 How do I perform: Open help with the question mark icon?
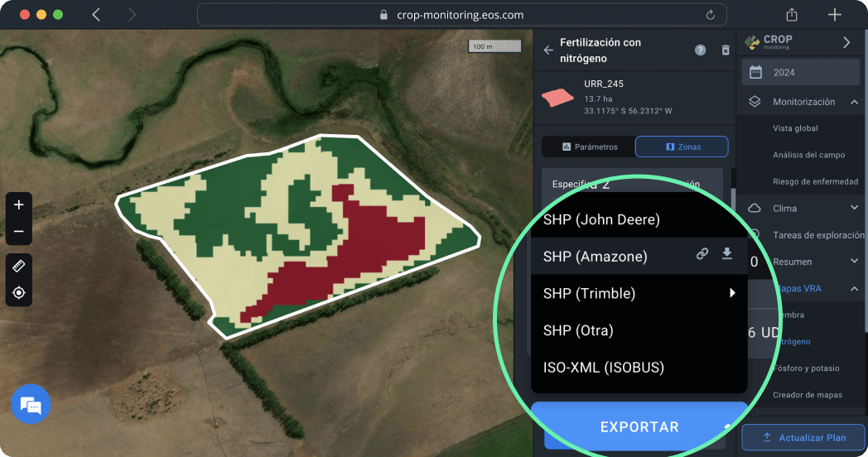pos(701,51)
